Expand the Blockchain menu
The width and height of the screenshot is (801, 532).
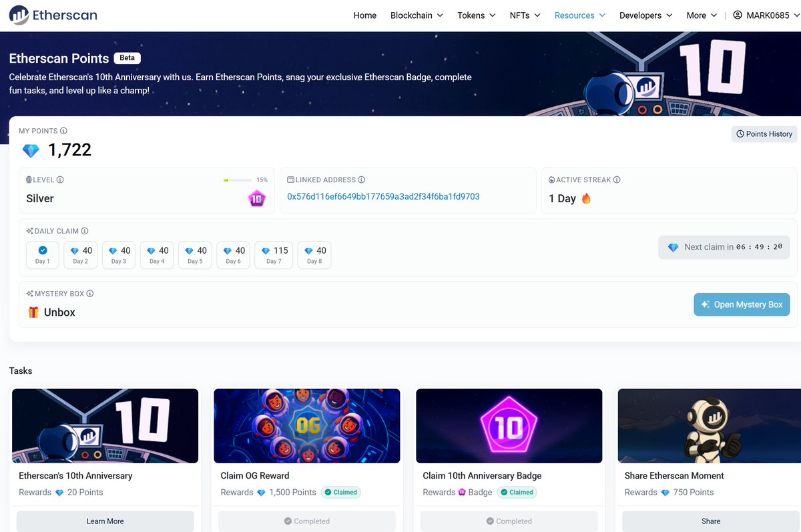(417, 15)
